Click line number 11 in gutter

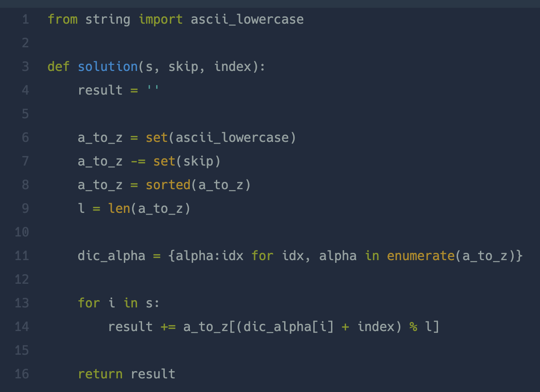point(22,256)
